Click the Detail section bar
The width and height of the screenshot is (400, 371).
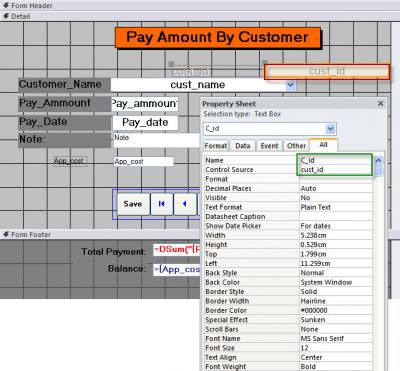200,16
